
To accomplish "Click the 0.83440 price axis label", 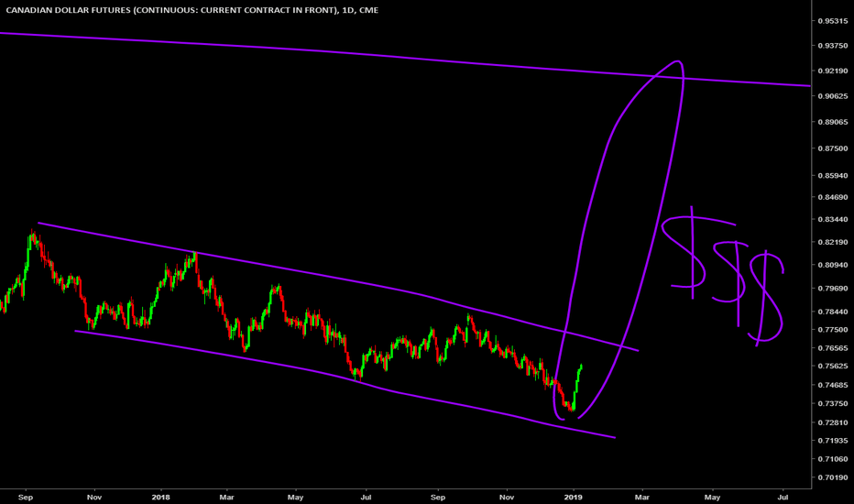I will coord(833,220).
